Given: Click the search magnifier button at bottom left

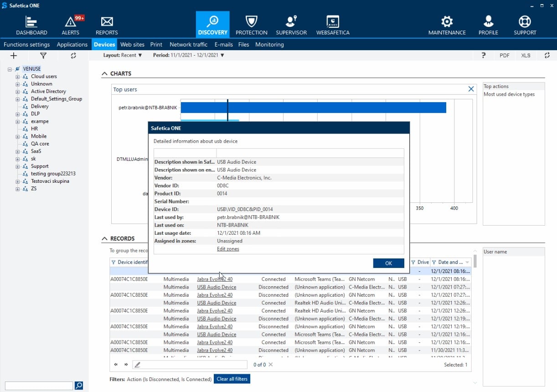Looking at the screenshot, I should click(x=79, y=386).
